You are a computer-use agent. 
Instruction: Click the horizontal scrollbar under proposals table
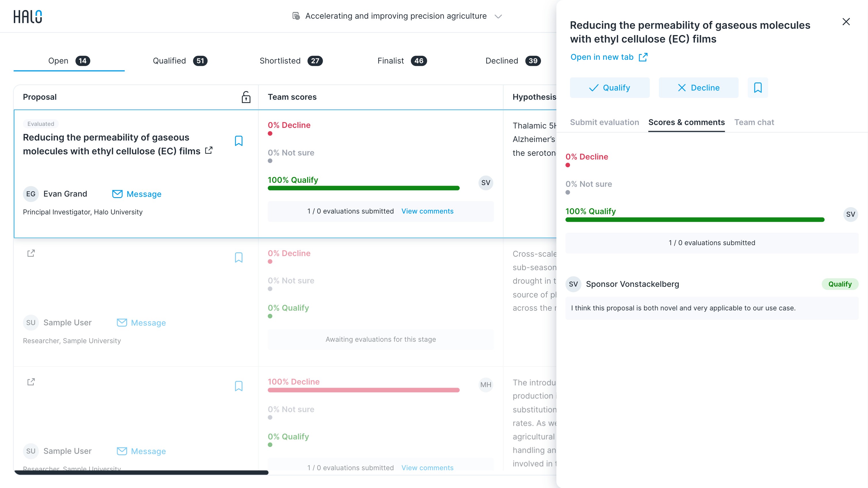click(x=142, y=472)
